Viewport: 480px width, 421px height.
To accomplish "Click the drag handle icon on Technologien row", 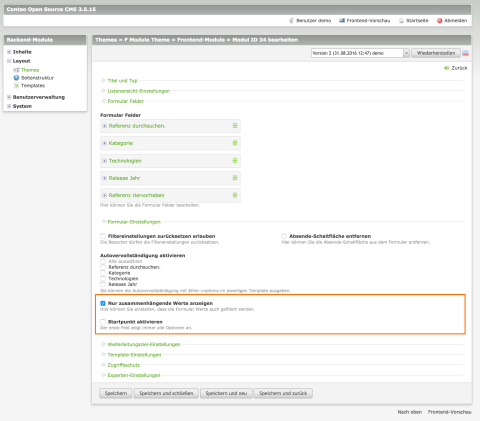I will click(x=235, y=161).
